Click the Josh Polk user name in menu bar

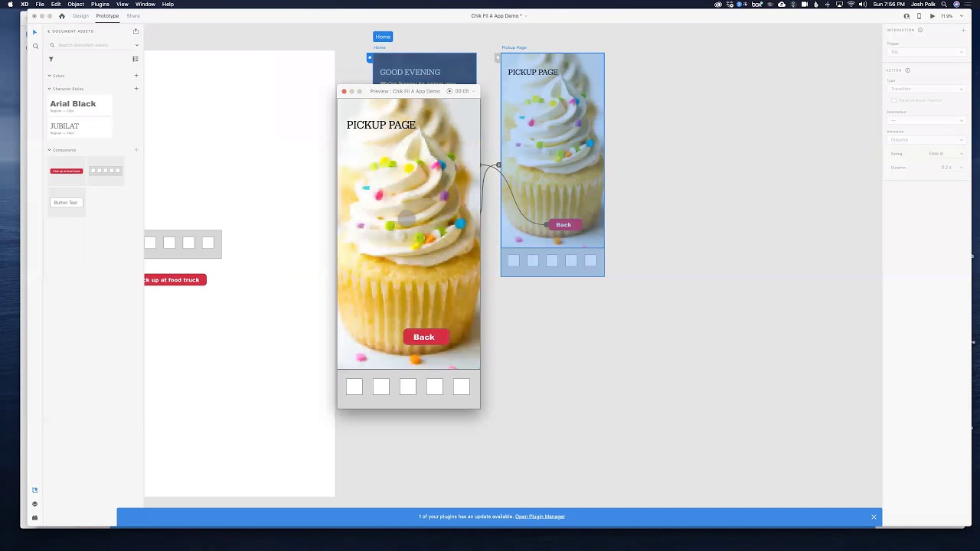pyautogui.click(x=924, y=5)
